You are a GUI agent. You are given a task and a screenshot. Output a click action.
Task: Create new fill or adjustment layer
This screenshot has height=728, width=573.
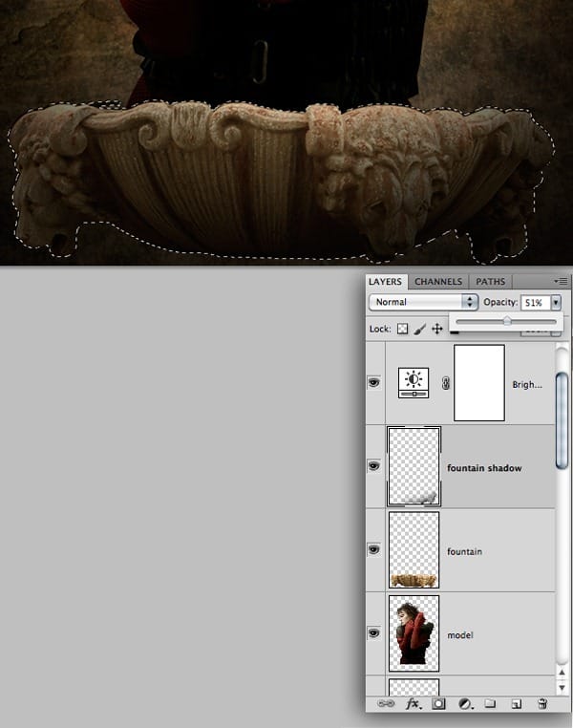(x=465, y=704)
